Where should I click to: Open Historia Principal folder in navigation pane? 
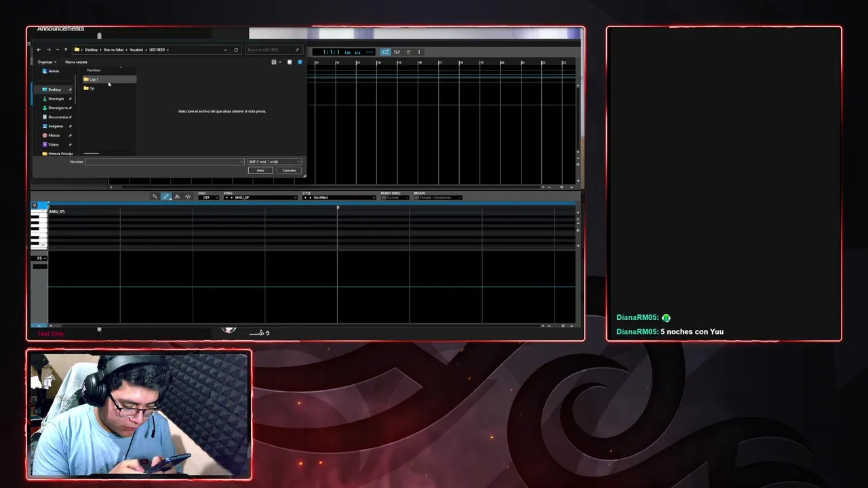[58, 154]
